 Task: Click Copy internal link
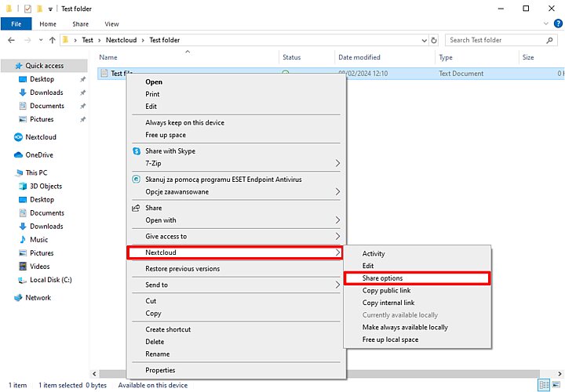(x=417, y=303)
